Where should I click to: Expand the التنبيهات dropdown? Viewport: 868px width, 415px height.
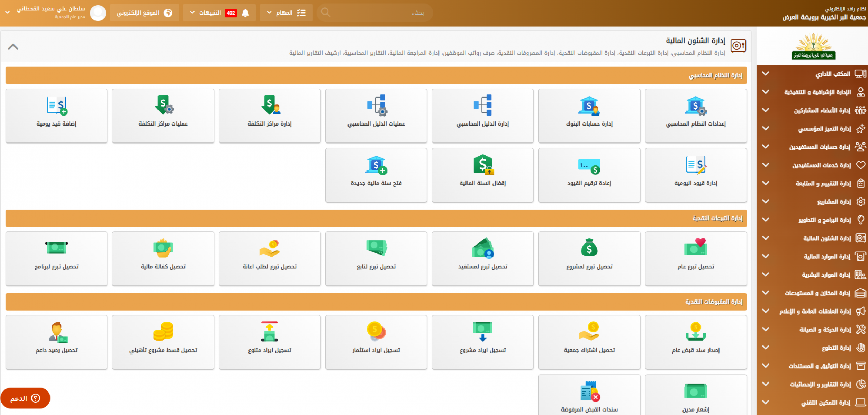point(210,13)
